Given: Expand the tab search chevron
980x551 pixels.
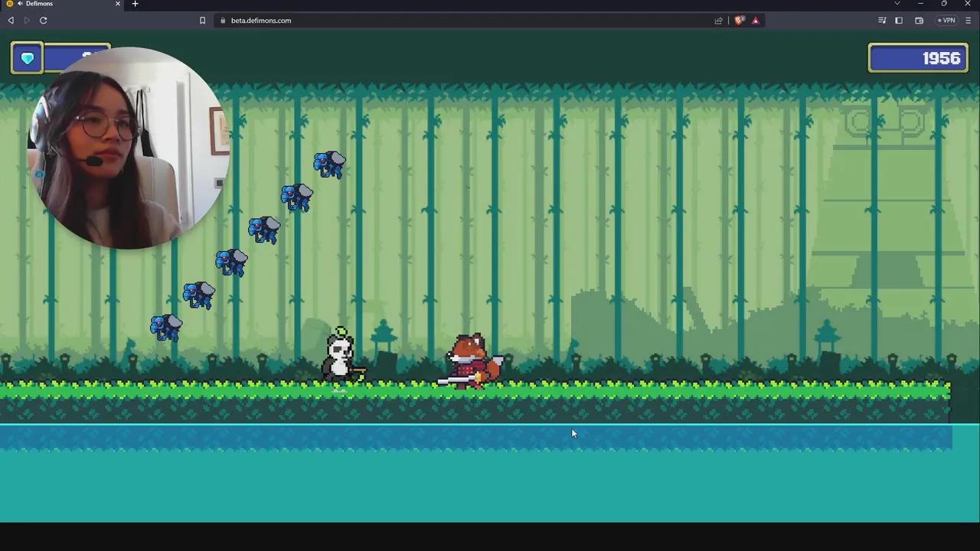Looking at the screenshot, I should 897,4.
